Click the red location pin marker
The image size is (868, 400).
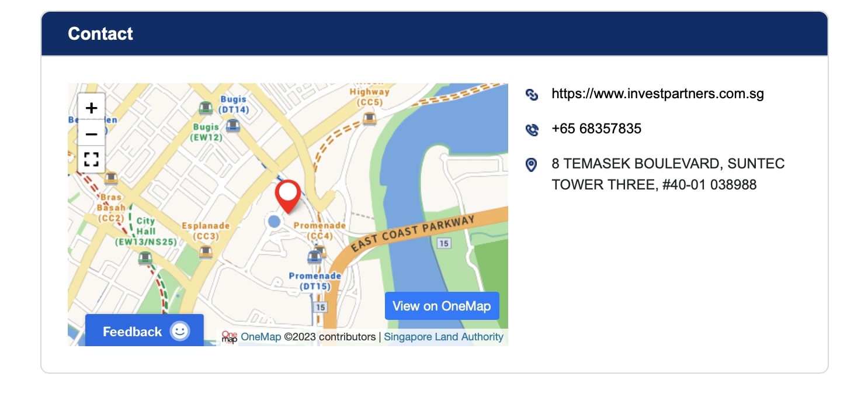(288, 196)
